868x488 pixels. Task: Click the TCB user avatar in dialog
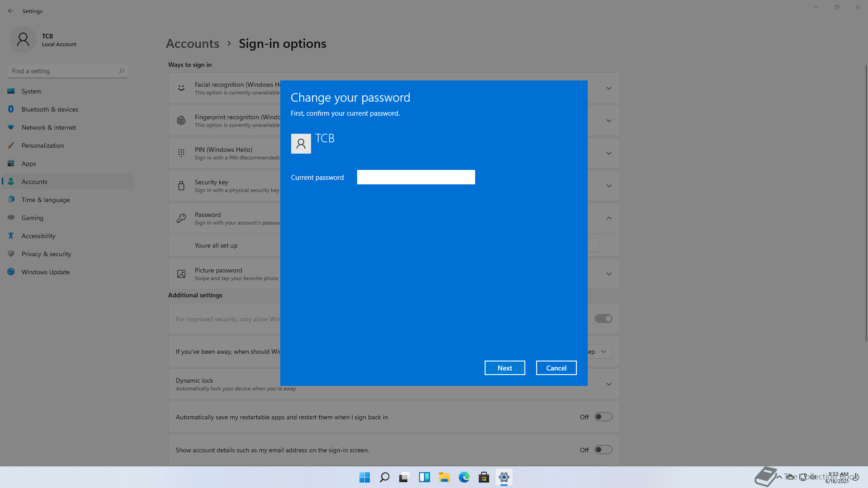(x=301, y=144)
